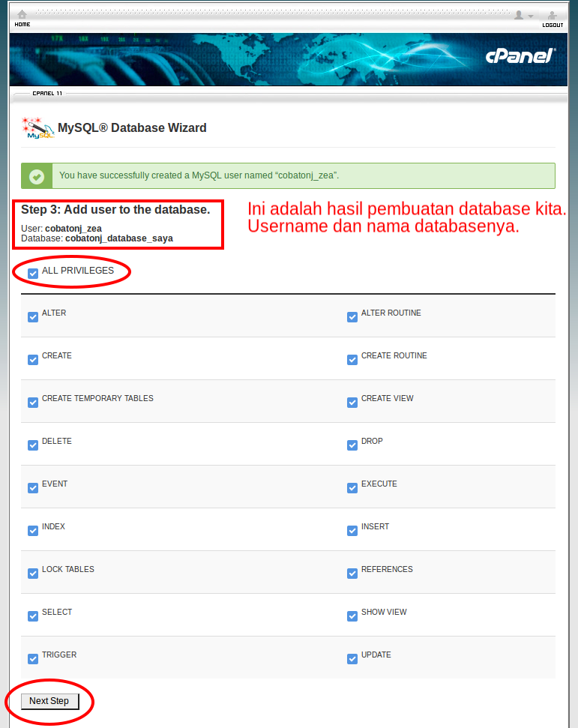The height and width of the screenshot is (728, 578).
Task: Toggle the EVENT privilege checkbox
Action: 33,488
